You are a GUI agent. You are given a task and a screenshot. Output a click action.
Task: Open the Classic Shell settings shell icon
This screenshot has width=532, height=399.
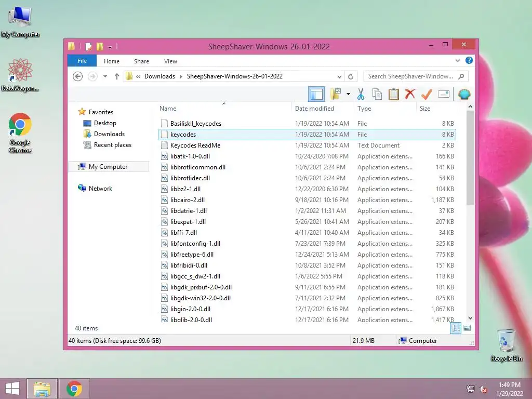pos(464,94)
